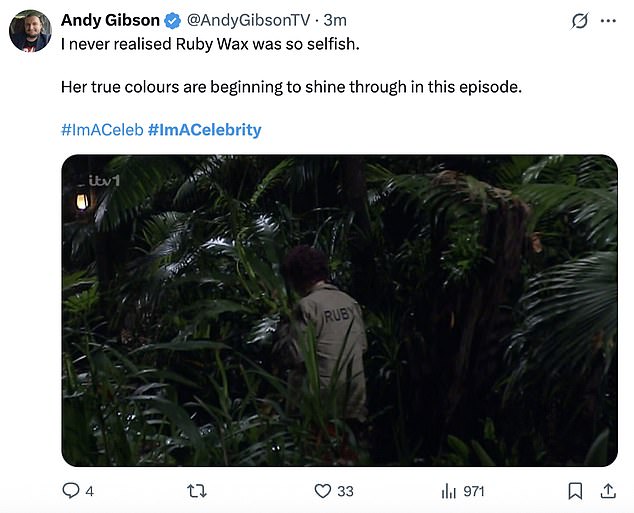Open the bold #ImACelebrity hashtag
The height and width of the screenshot is (513, 634).
(x=204, y=130)
